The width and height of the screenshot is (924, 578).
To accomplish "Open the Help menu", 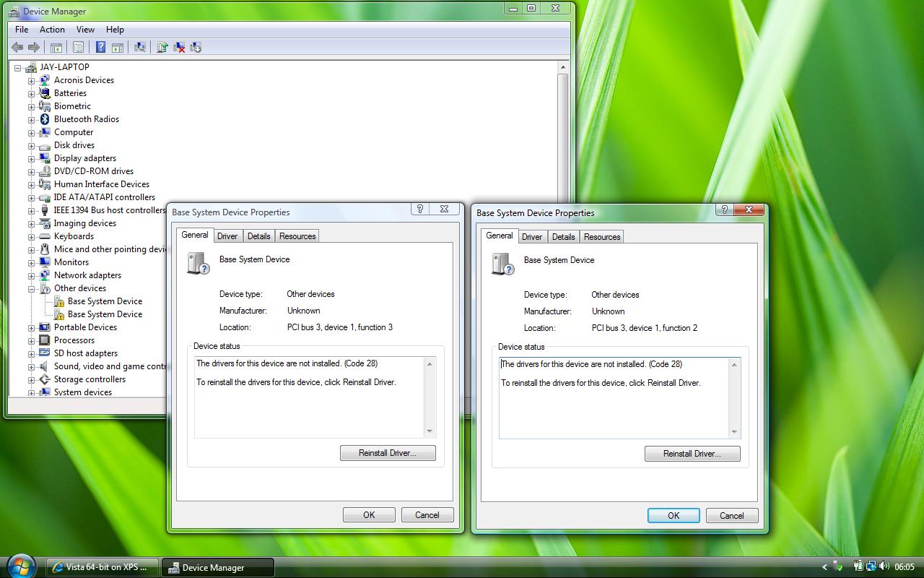I will click(x=115, y=30).
